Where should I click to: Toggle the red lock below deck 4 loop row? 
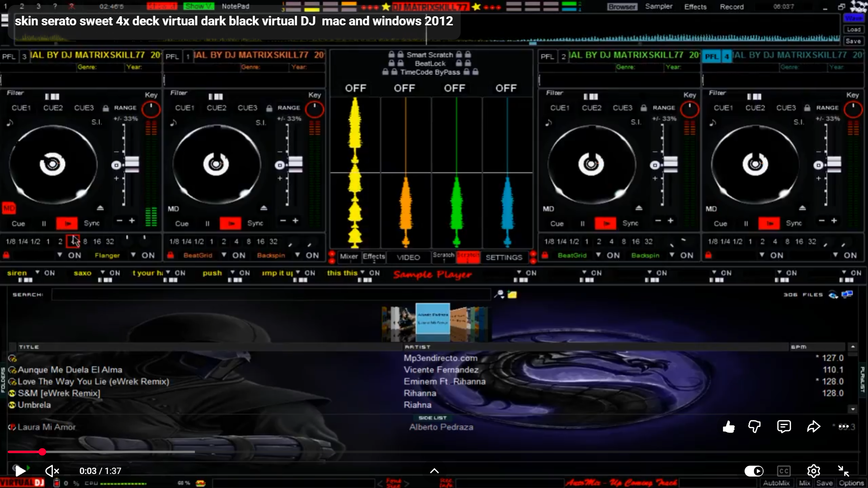[x=708, y=255]
